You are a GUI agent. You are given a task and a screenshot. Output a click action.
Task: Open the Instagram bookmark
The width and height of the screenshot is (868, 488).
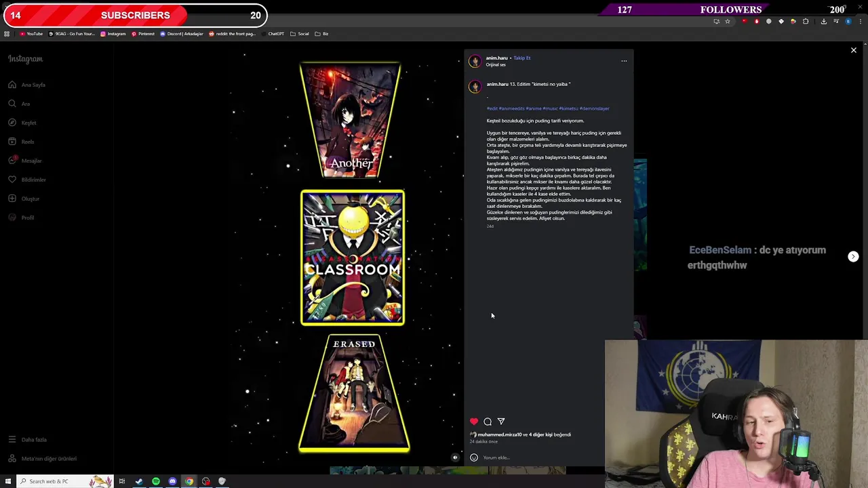pyautogui.click(x=113, y=34)
